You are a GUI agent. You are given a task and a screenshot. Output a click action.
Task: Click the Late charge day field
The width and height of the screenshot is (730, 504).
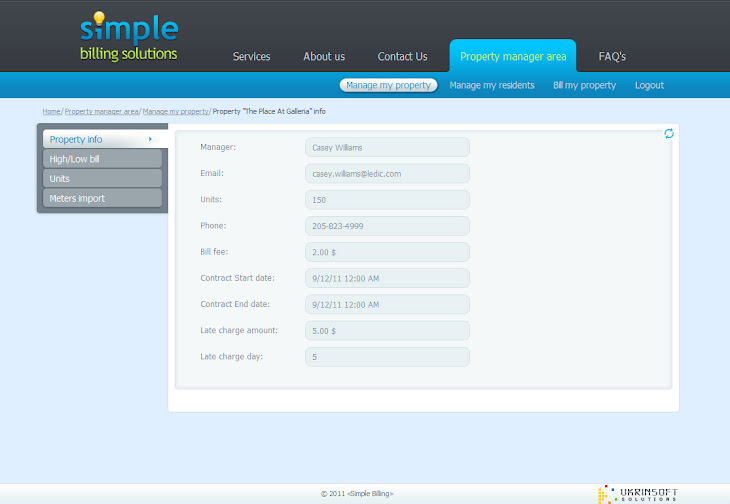tap(387, 357)
